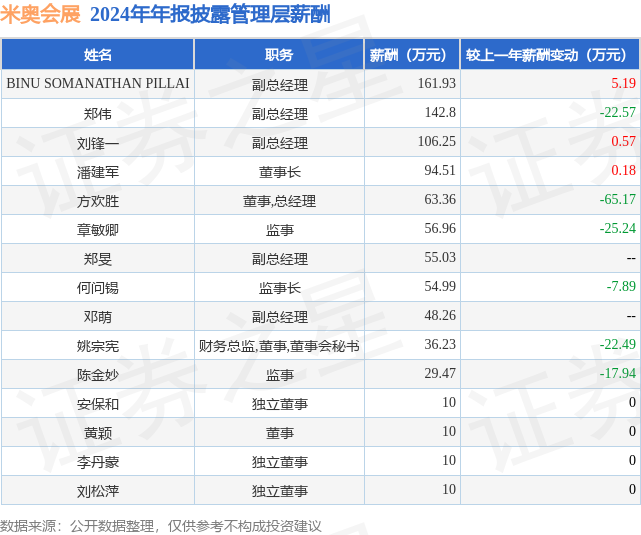The image size is (641, 535).
Task: Select the name 邓萌
Action: pyautogui.click(x=97, y=317)
